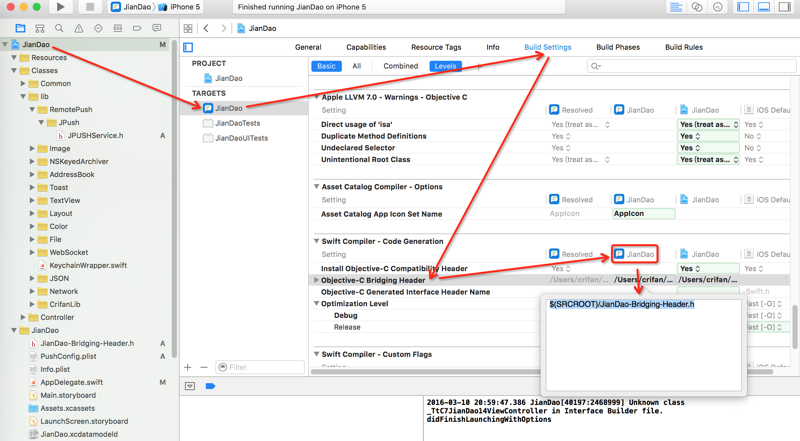Hide the debug area console toggle
Viewport: 800px width, 441px height.
tap(190, 386)
